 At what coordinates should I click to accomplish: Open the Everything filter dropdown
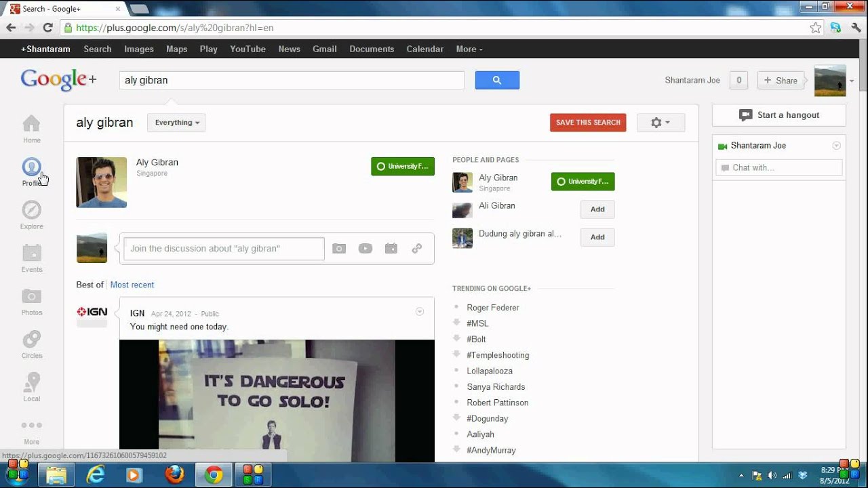tap(176, 123)
